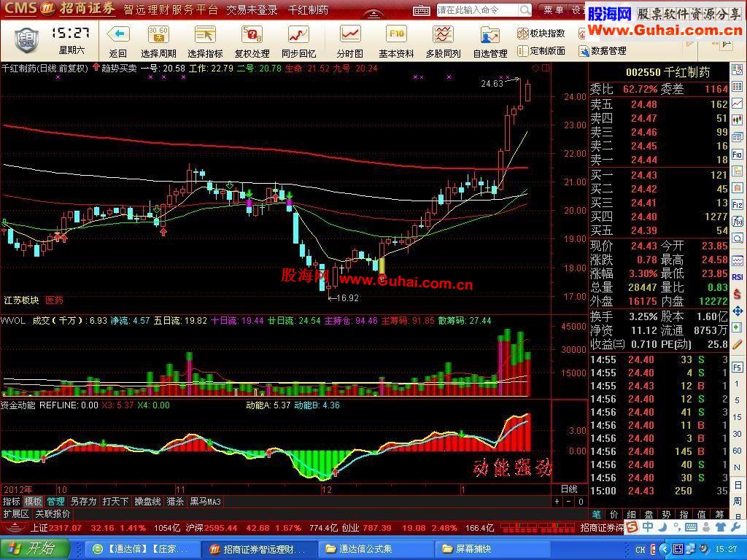Click the command search magnifier icon
The image size is (747, 560).
[x=525, y=10]
